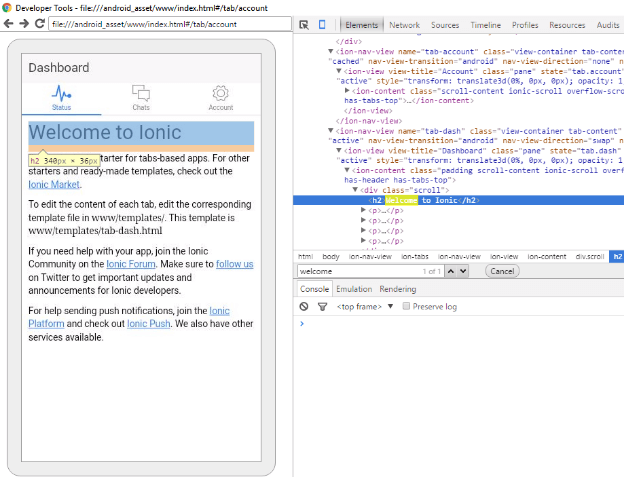Follow the Ionic Forum link

click(x=129, y=264)
